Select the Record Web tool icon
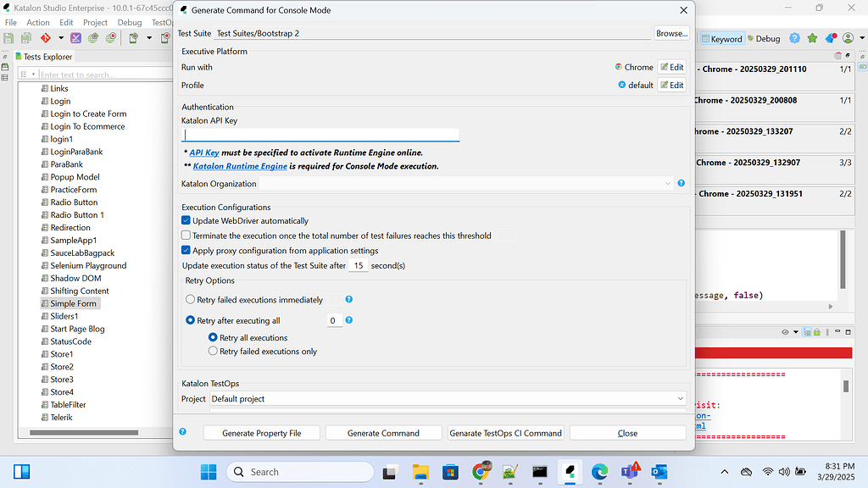This screenshot has height=488, width=868. [109, 38]
